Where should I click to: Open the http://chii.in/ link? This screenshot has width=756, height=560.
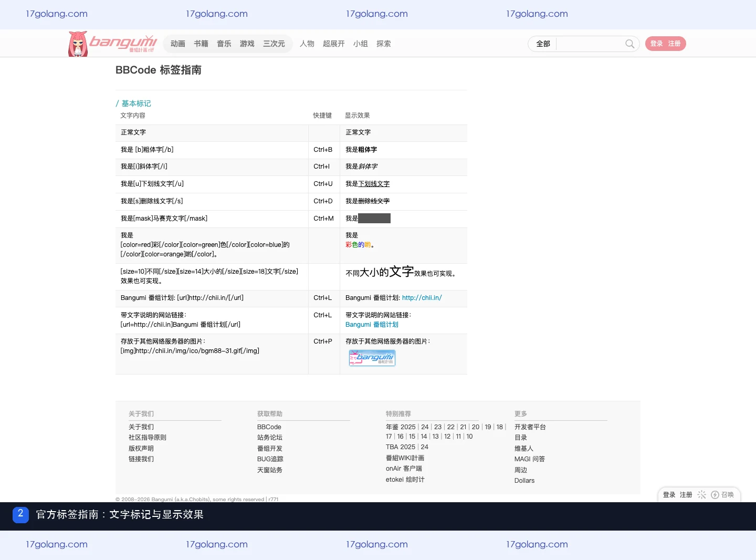click(422, 298)
